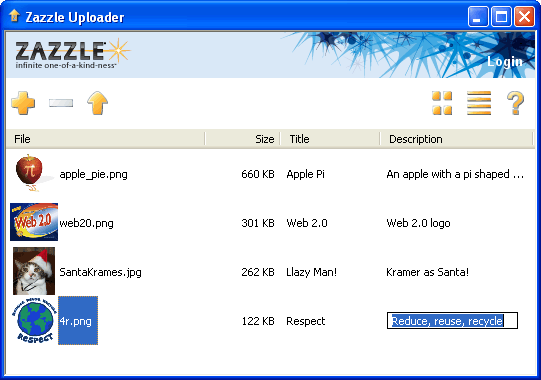Click the Apple Pi title
The height and width of the screenshot is (380, 541).
click(x=306, y=174)
